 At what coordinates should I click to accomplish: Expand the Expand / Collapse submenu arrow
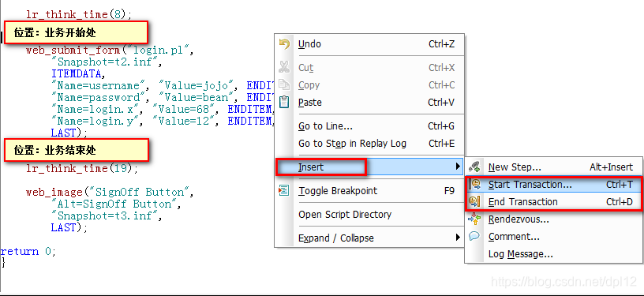point(458,238)
